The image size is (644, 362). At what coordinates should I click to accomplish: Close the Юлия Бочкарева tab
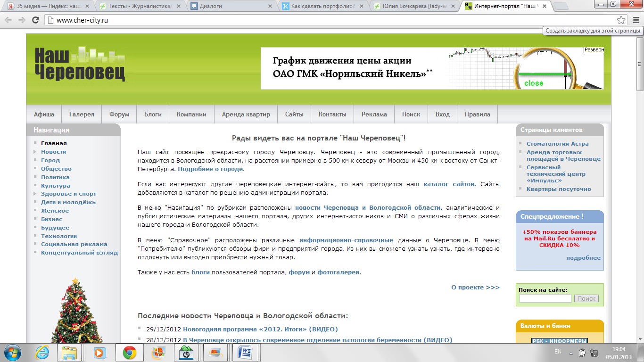coord(453,6)
